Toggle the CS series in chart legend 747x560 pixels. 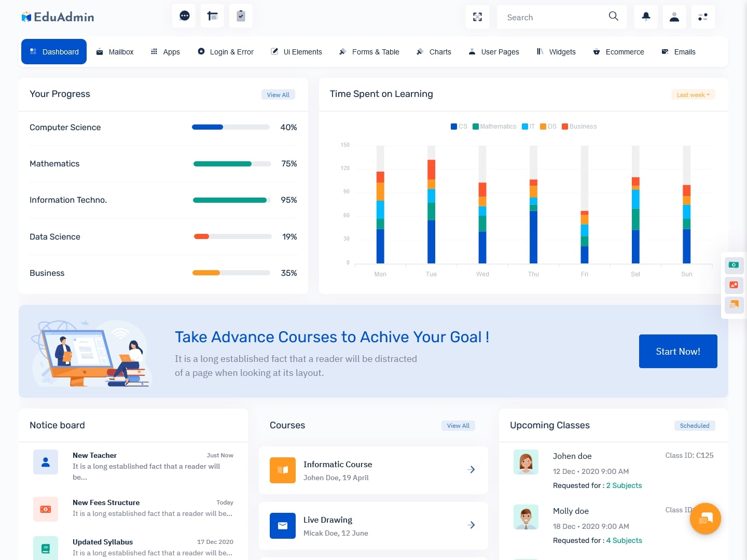pyautogui.click(x=459, y=127)
